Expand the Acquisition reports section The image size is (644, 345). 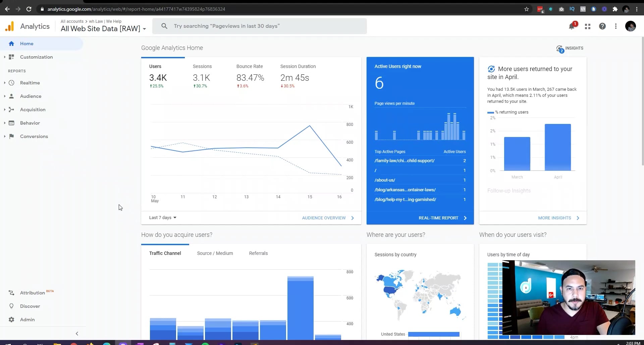tap(5, 110)
